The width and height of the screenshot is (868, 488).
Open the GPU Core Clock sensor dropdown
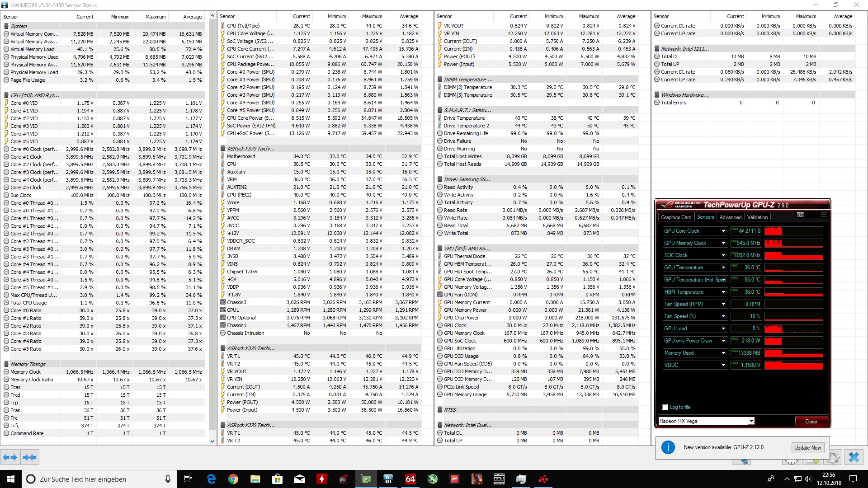click(x=723, y=231)
